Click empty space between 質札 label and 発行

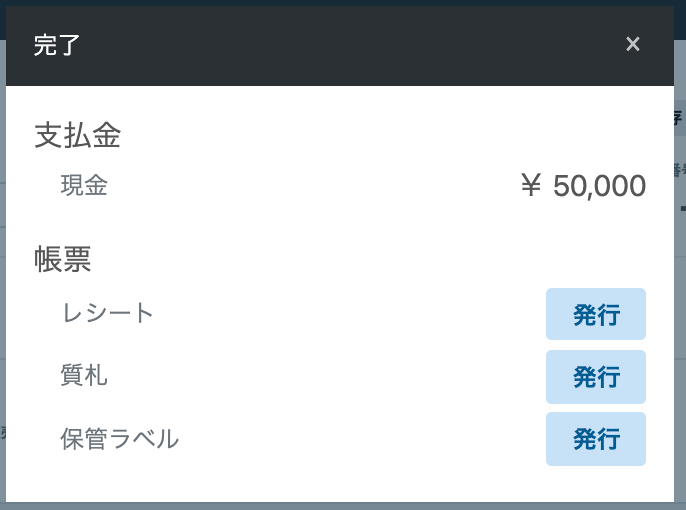(330, 376)
